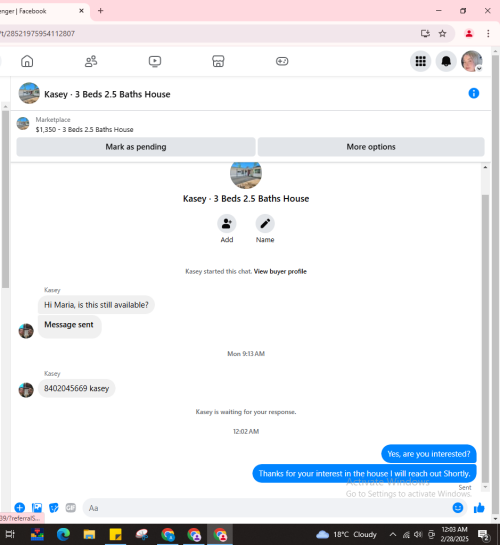Attach a photo using the image icon
500x545 pixels.
pos(37,508)
